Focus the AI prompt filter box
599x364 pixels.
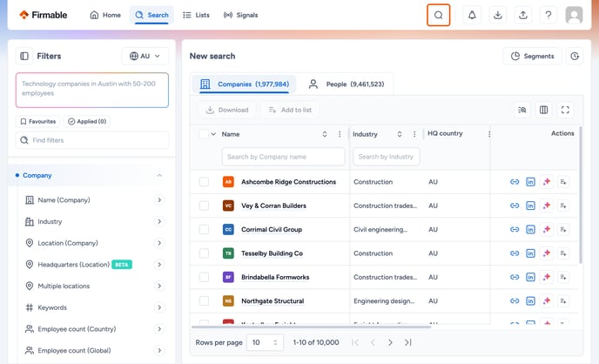92,91
